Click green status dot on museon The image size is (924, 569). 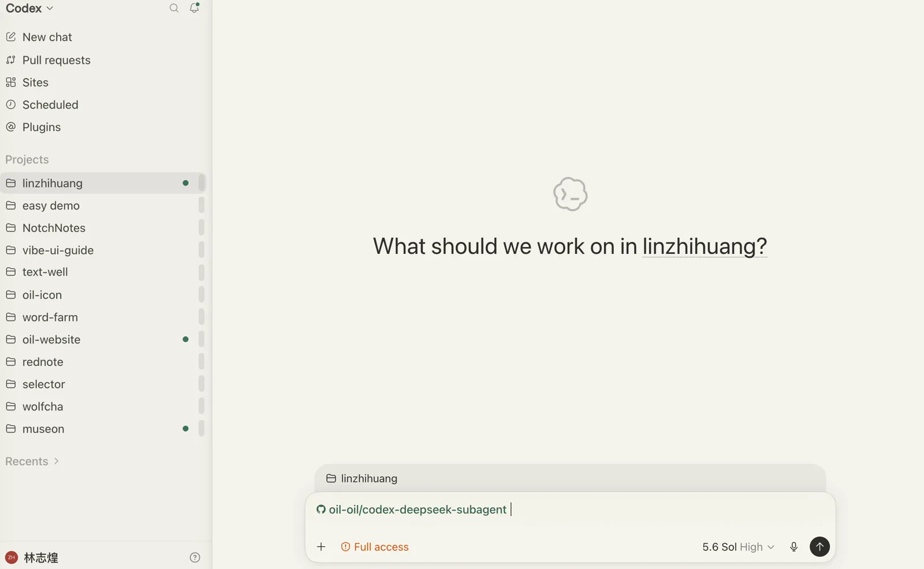point(185,429)
